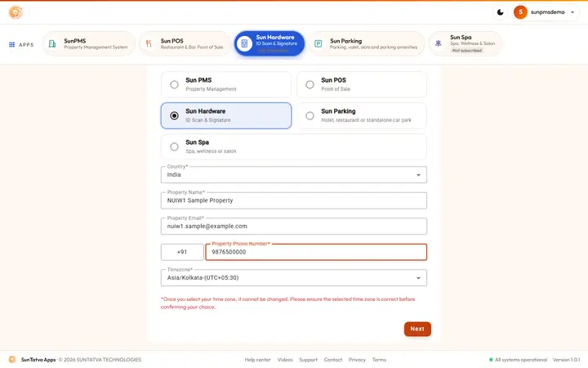Screen dimensions: 588x368
Task: Select the Sun Hardware radio button
Action: tap(174, 115)
